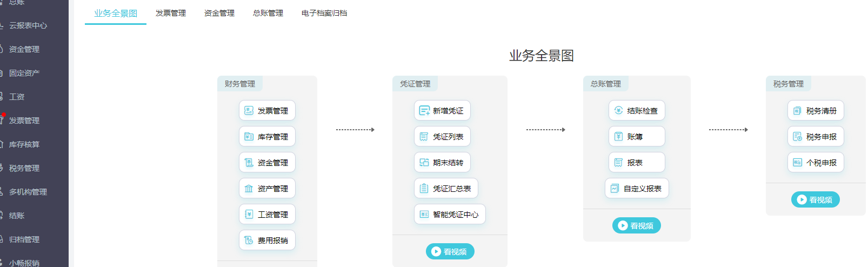Select the top 发票管理 tab
This screenshot has height=267, width=868.
click(171, 13)
